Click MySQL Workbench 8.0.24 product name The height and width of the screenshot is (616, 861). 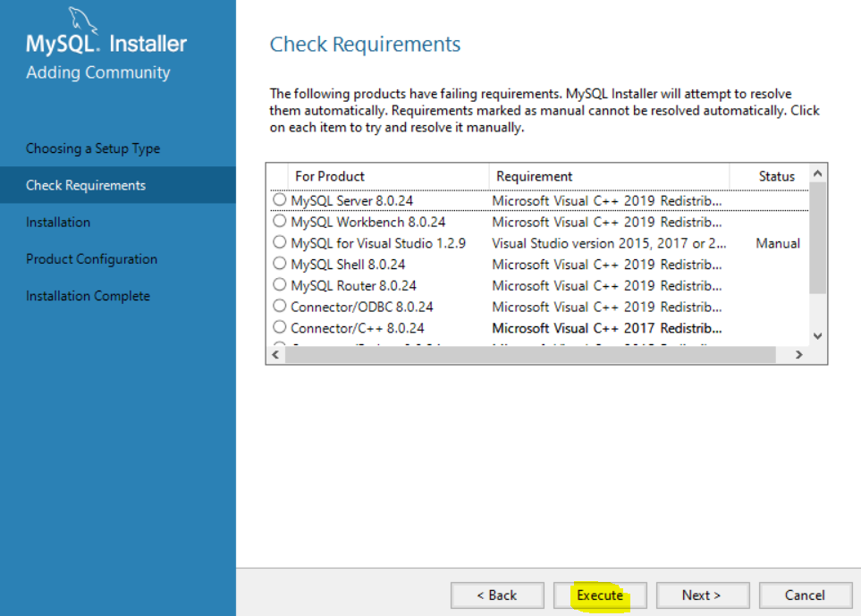(367, 223)
